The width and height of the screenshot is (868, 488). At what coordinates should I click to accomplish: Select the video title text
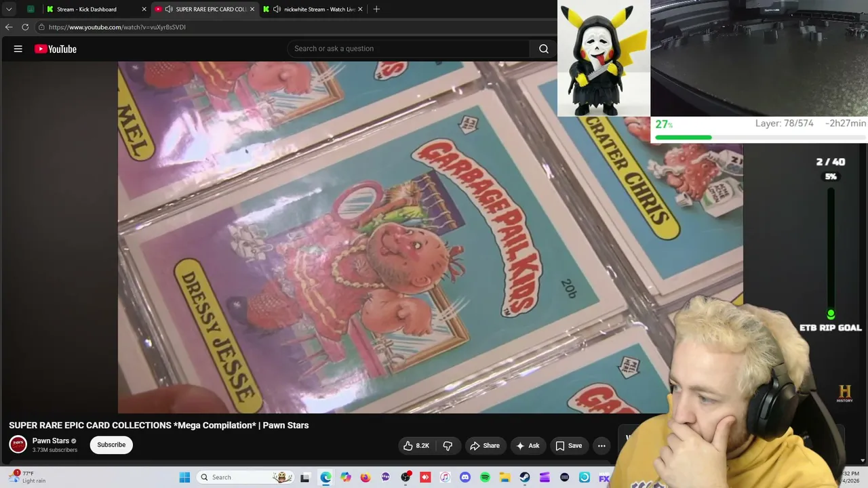click(159, 425)
